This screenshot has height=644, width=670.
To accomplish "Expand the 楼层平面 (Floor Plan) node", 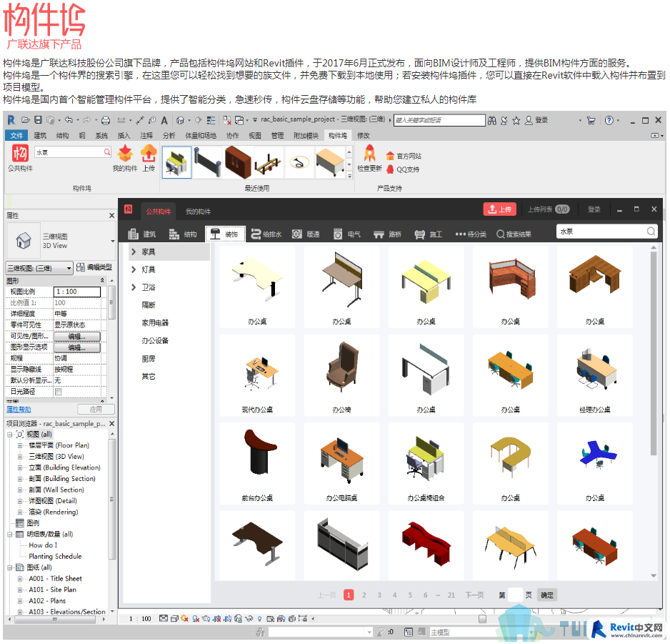I will [20, 445].
